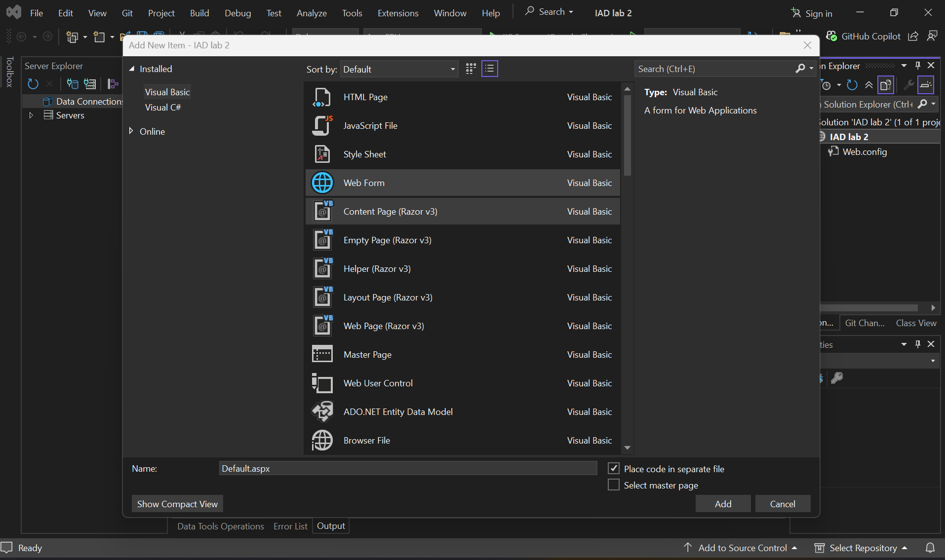Open Add to Source Control menu
The height and width of the screenshot is (560, 945).
[741, 548]
